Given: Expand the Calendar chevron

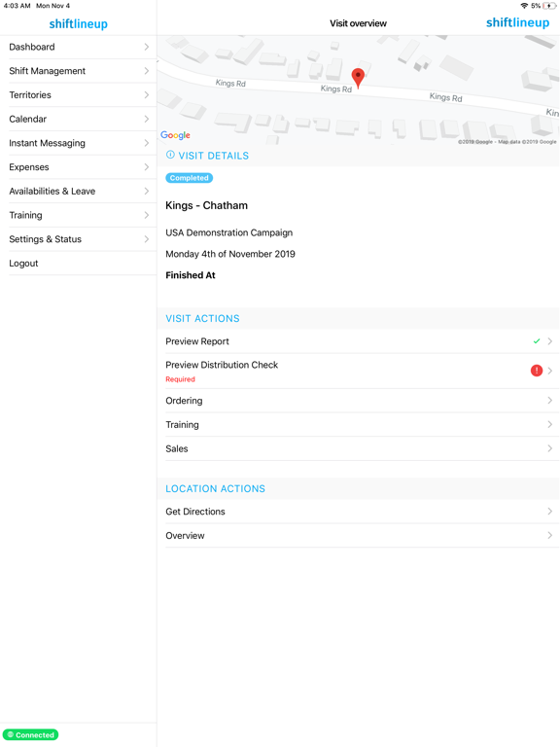Looking at the screenshot, I should 147,119.
